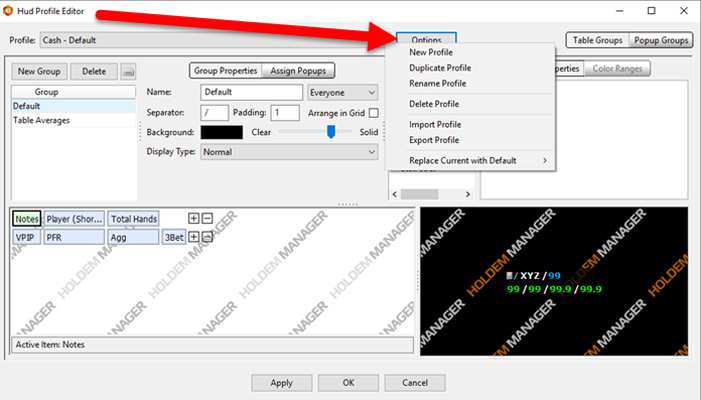
Task: Add item with plus icon in VPIP row
Action: click(194, 237)
